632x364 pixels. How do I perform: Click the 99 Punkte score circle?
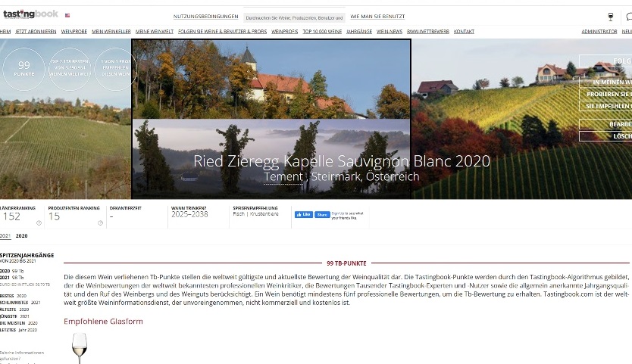coord(23,69)
